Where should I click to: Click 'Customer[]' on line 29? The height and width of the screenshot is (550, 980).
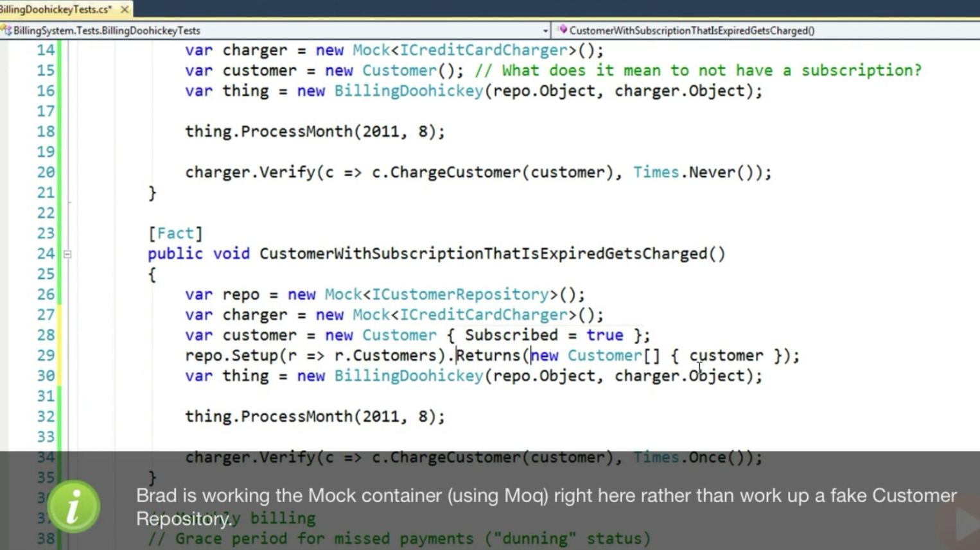click(614, 355)
